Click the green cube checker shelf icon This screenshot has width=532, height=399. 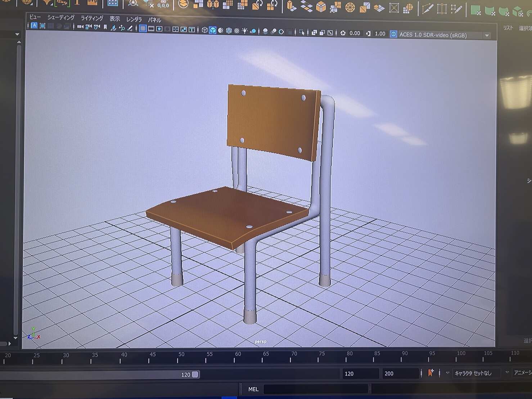click(x=518, y=12)
